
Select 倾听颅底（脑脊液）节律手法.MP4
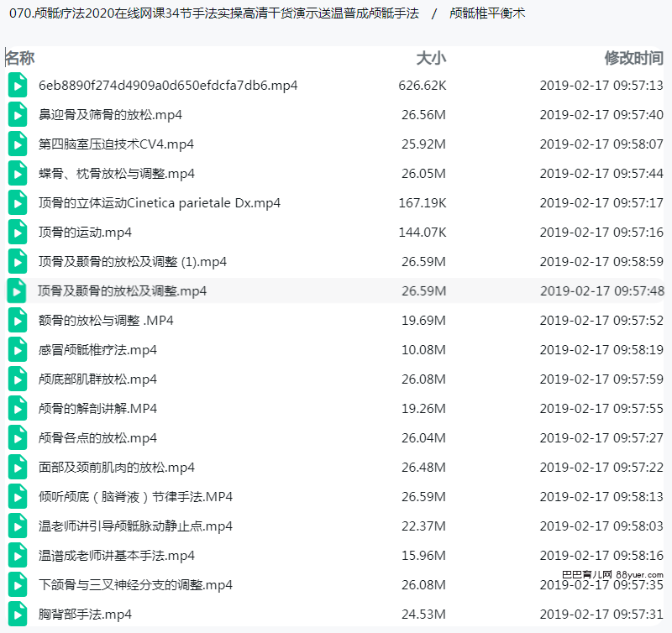[135, 497]
